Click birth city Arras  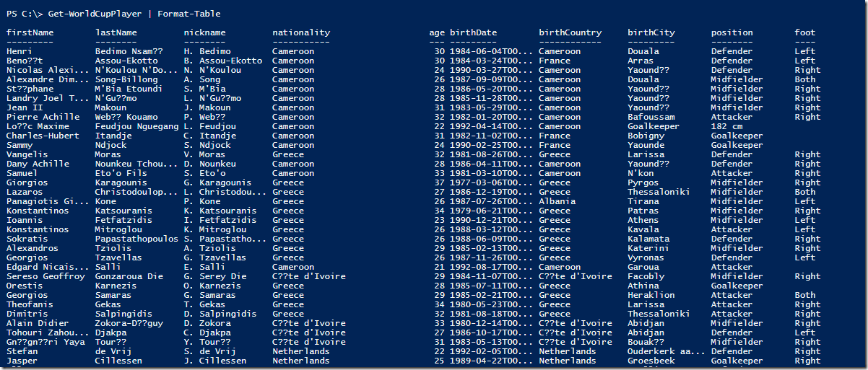[x=641, y=61]
